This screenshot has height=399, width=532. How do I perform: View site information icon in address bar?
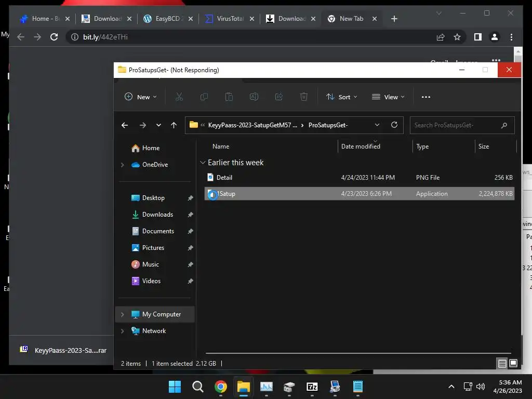[x=75, y=37]
